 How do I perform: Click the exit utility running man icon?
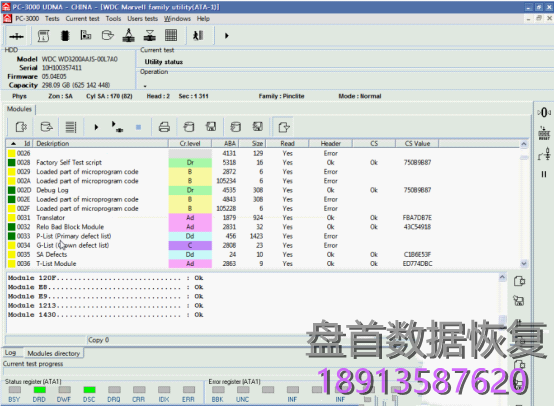click(x=198, y=35)
